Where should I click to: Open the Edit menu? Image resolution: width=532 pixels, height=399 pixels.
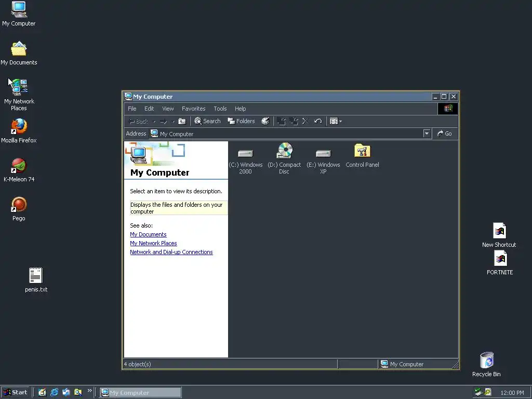coord(149,109)
